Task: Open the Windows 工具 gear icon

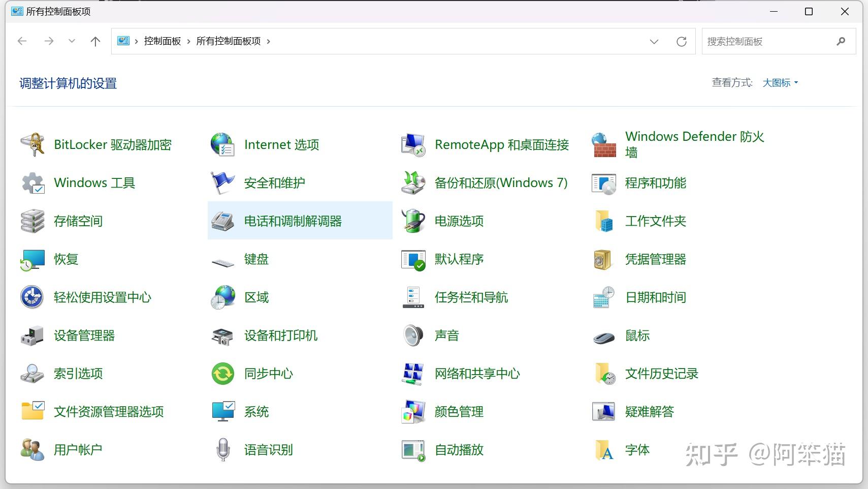Action: (33, 183)
